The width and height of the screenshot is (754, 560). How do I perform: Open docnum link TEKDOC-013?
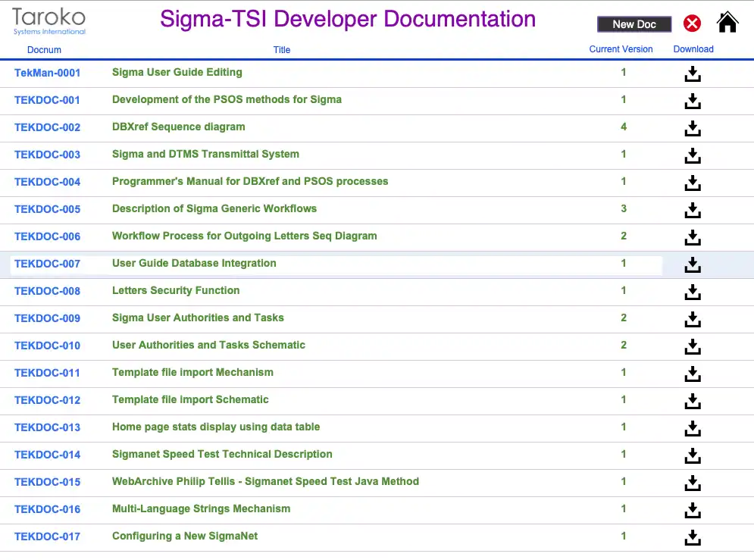click(47, 427)
